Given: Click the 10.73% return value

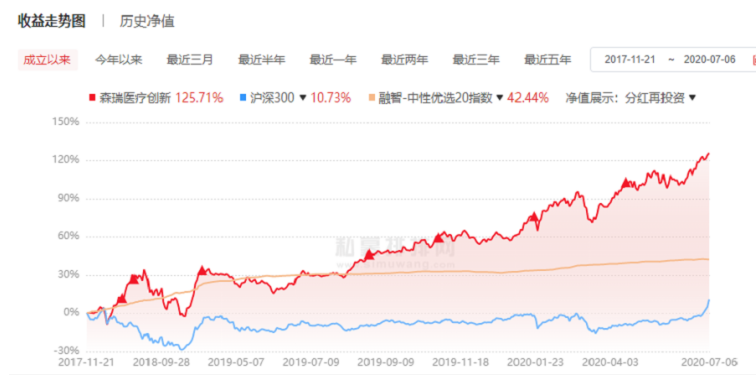Looking at the screenshot, I should [x=331, y=98].
